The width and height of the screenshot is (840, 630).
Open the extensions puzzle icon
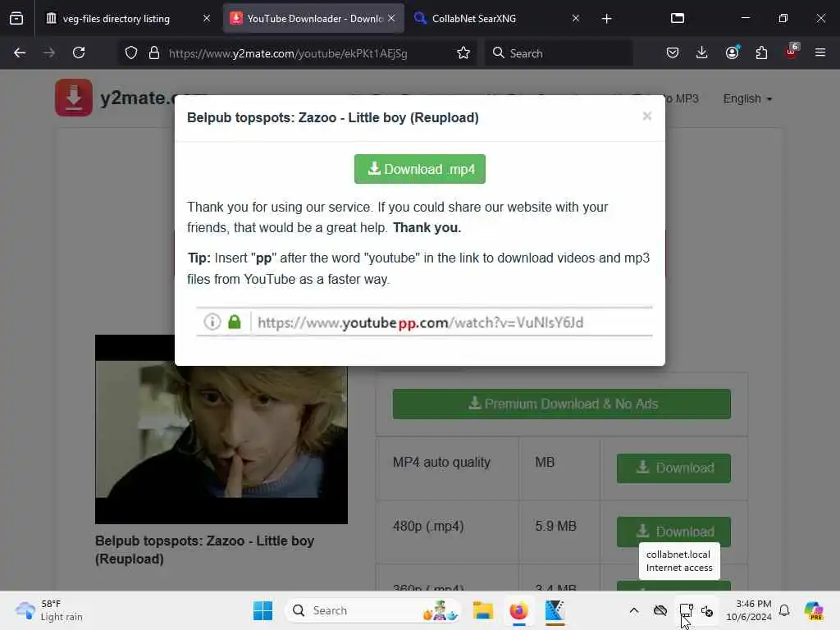click(761, 52)
